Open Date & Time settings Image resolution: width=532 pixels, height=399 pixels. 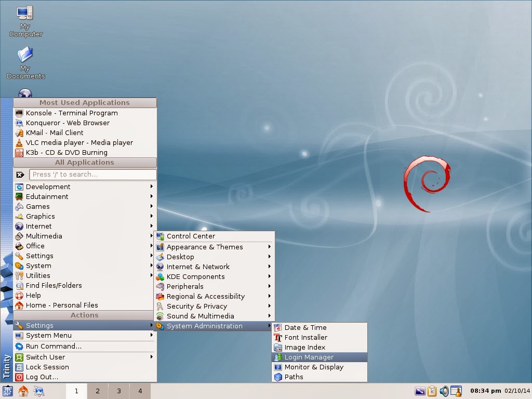[305, 327]
